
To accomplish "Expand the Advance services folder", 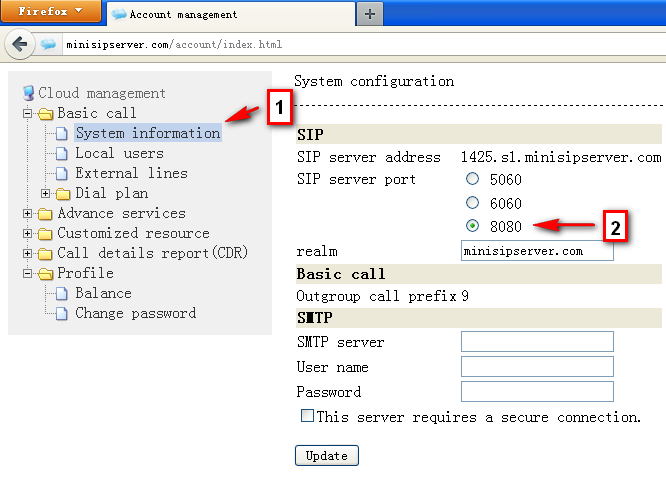I will click(x=27, y=213).
